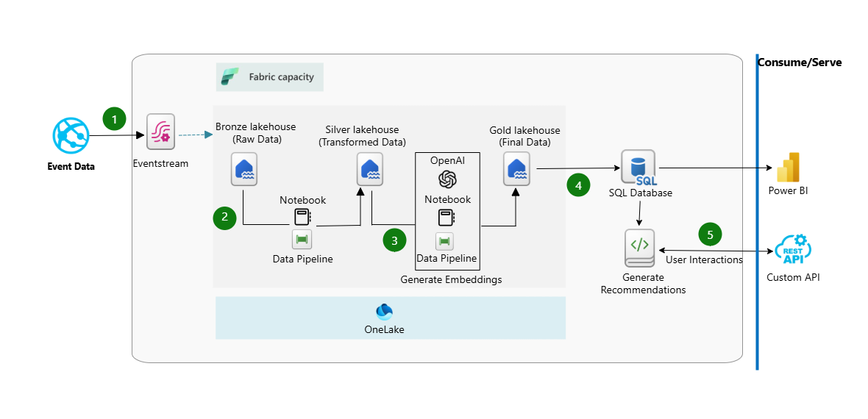Click the "Gold lakehouse (Final Data)" label
Screen dimensions: 868x419
(524, 136)
